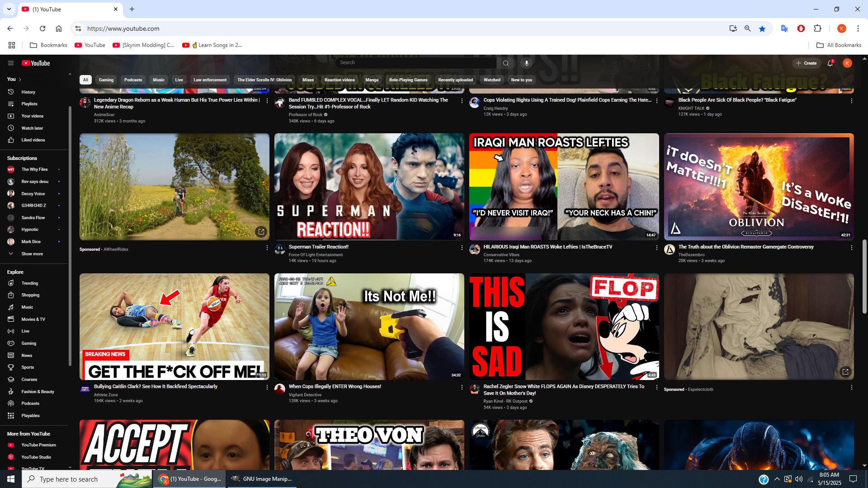Click the browser address bar URL
The height and width of the screenshot is (488, 868).
tap(123, 28)
